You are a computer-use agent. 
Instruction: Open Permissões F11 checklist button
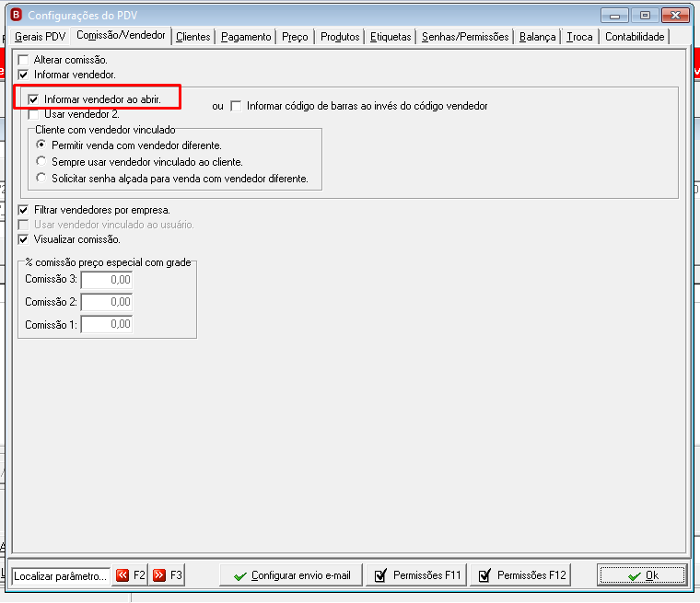coord(416,574)
